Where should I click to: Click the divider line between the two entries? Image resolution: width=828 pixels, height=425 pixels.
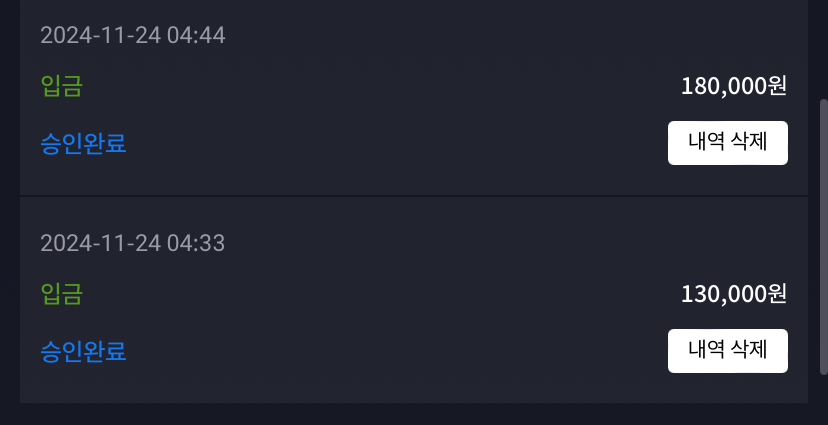point(414,196)
